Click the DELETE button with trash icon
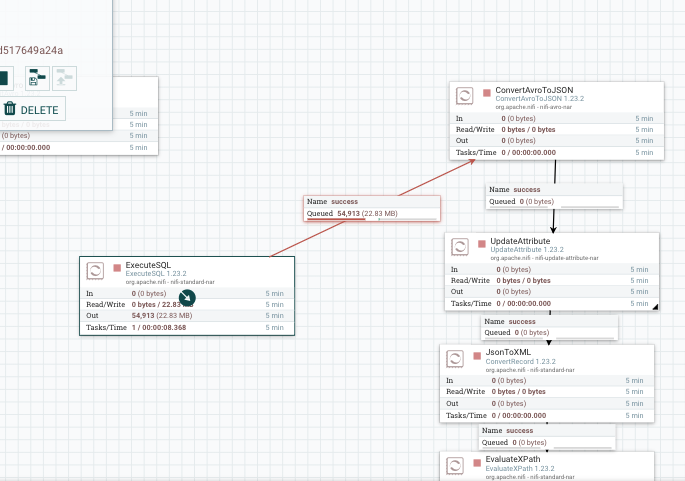The width and height of the screenshot is (685, 481). pyautogui.click(x=31, y=109)
